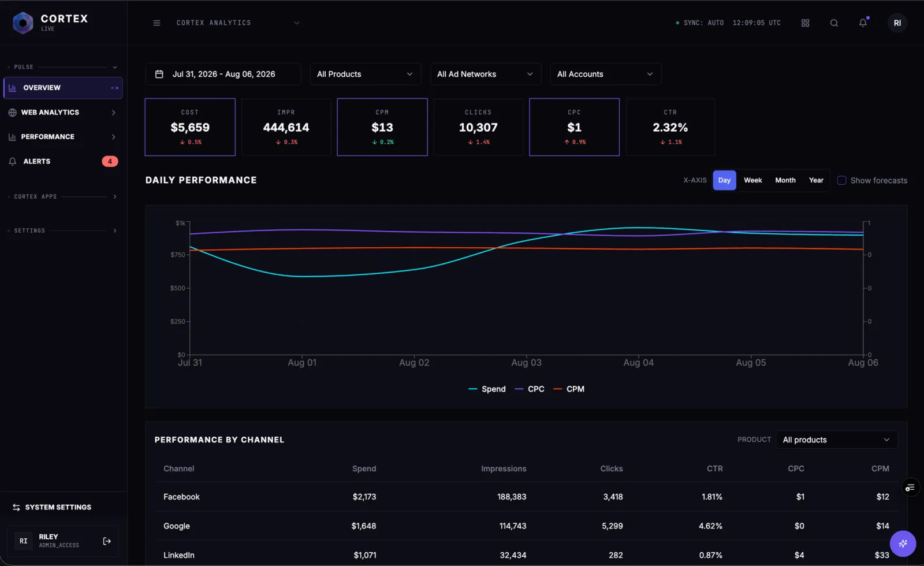Click the RI badge in sidebar footer
The width and height of the screenshot is (924, 566).
pyautogui.click(x=23, y=541)
